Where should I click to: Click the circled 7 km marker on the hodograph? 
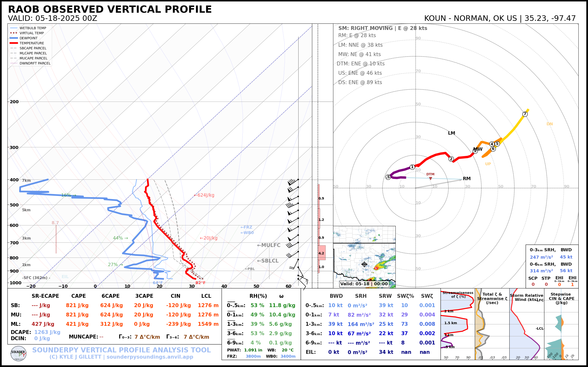[525, 114]
